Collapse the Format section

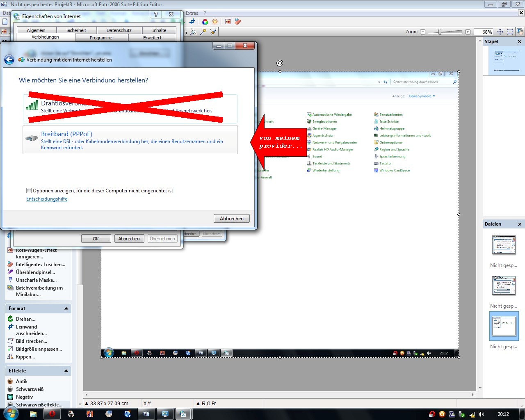click(66, 308)
